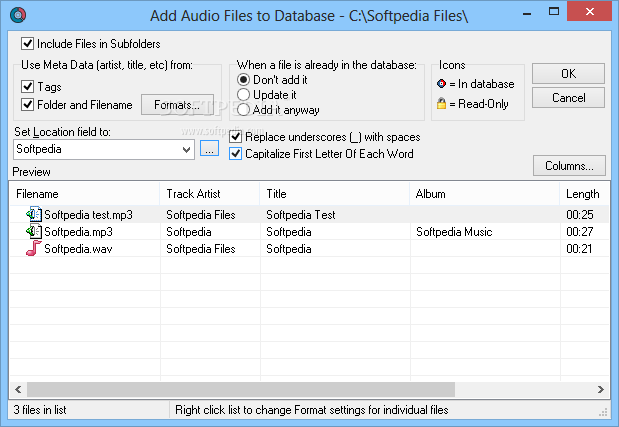619x427 pixels.
Task: Click the horizontal scrollbar left arrow
Action: 18,390
